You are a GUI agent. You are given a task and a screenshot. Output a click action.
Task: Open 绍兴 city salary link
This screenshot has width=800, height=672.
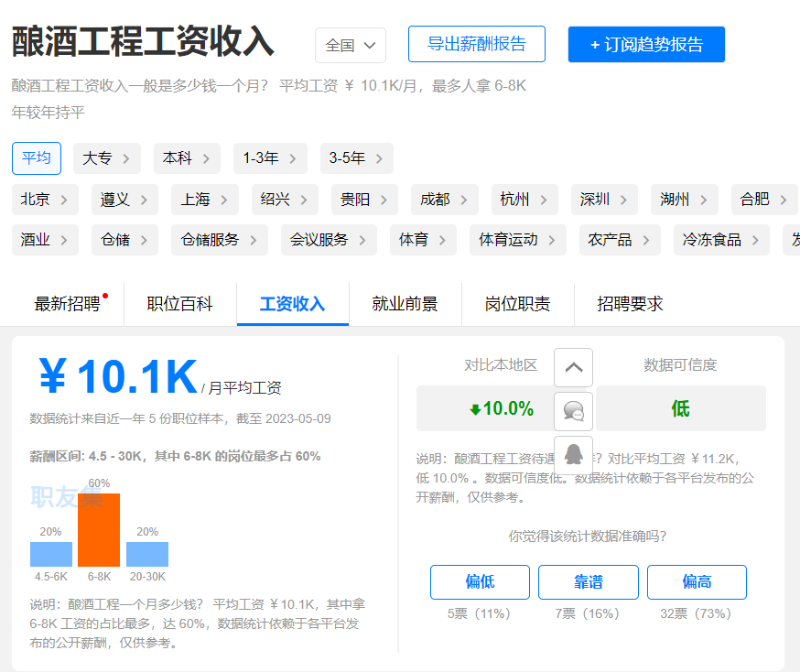[x=285, y=200]
